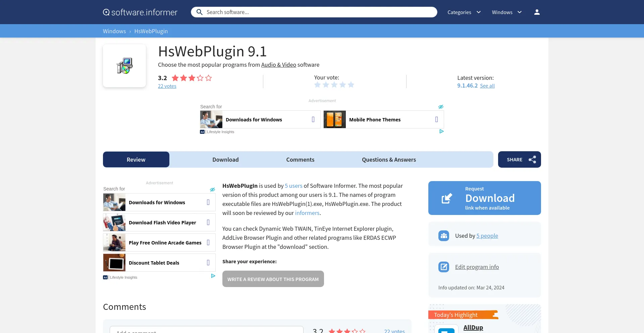Click Mobile Phone Themes ad thumbnail
Image resolution: width=644 pixels, height=333 pixels.
pyautogui.click(x=335, y=119)
